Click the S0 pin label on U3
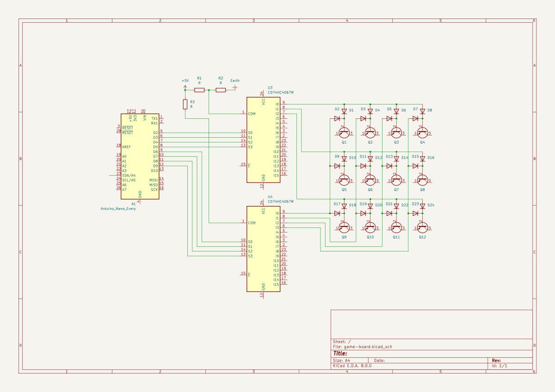 (250, 133)
